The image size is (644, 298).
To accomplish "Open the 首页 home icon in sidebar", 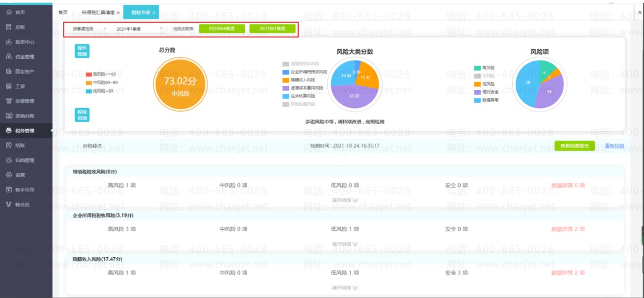I will (x=9, y=12).
